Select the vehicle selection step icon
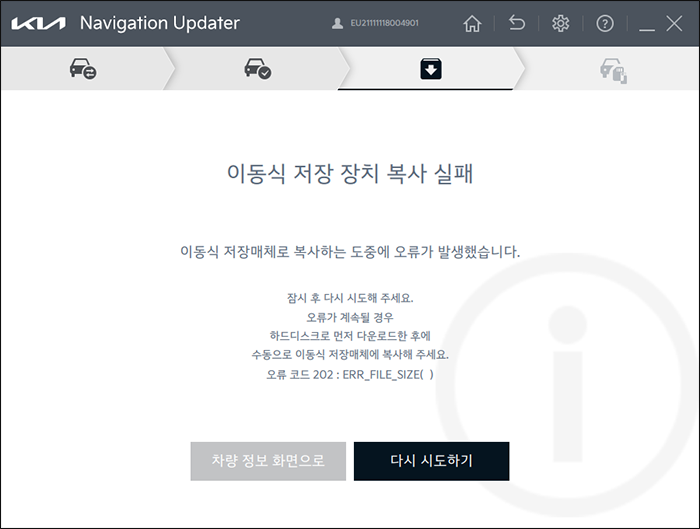The width and height of the screenshot is (700, 529). coord(83,69)
